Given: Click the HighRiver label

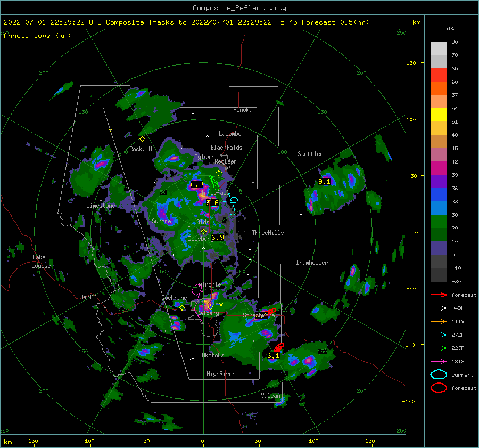Looking at the screenshot, I should click(x=221, y=374).
